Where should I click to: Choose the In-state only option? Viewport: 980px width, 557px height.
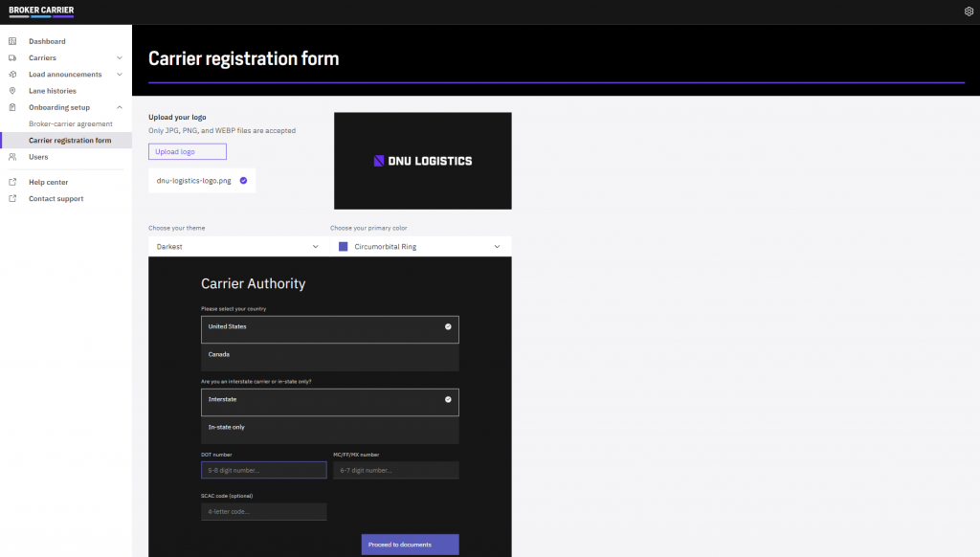330,430
